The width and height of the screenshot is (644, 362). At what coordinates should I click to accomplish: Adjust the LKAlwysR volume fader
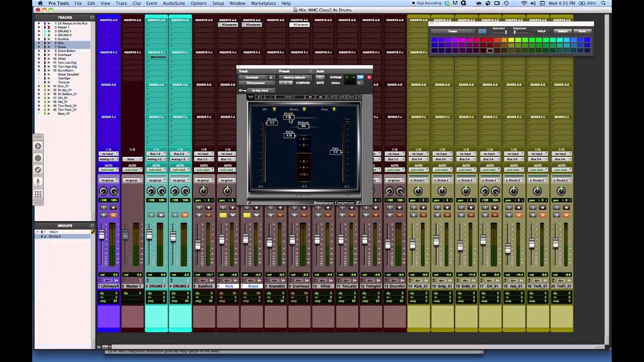[x=101, y=234]
